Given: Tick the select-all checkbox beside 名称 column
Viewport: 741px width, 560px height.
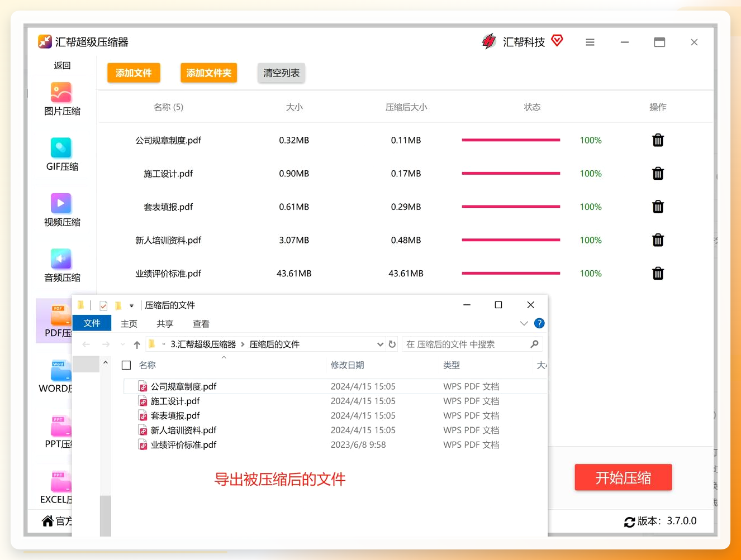Looking at the screenshot, I should coord(126,365).
